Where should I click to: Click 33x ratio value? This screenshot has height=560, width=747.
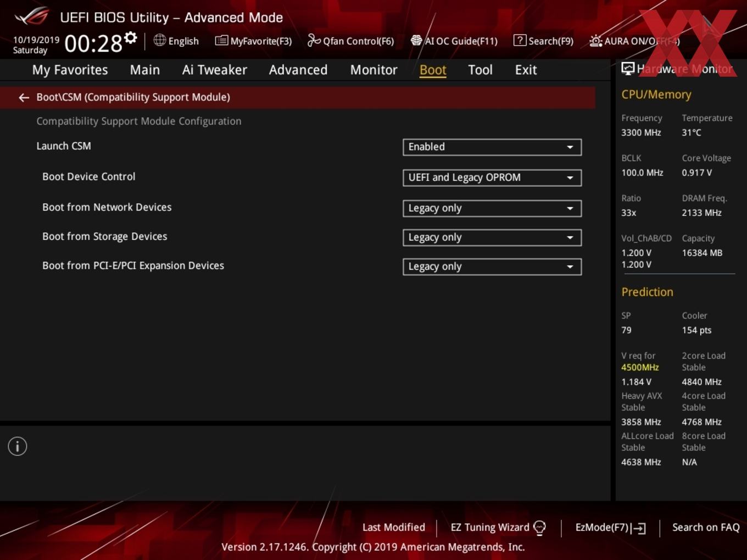point(629,212)
